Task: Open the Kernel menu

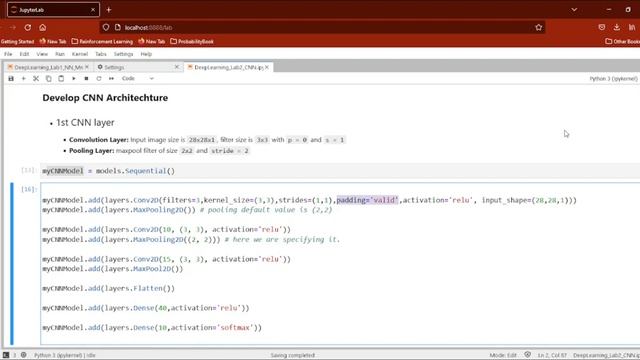Action: click(x=80, y=54)
